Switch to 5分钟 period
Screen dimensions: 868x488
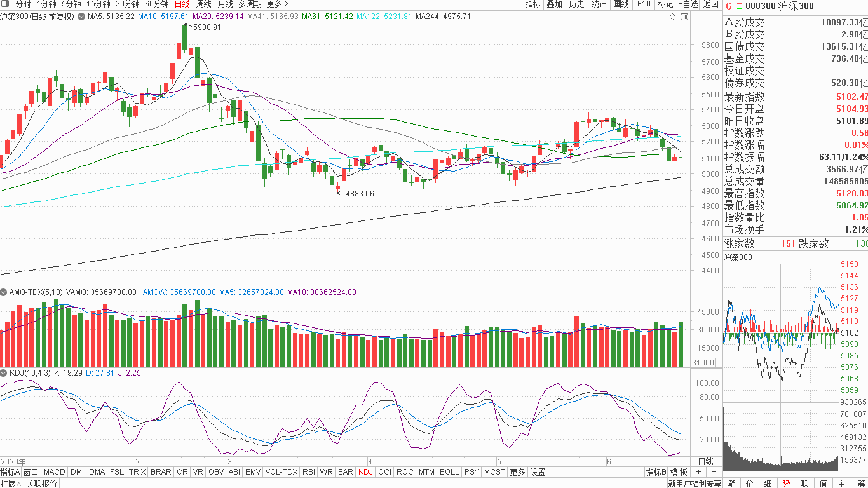pos(71,4)
